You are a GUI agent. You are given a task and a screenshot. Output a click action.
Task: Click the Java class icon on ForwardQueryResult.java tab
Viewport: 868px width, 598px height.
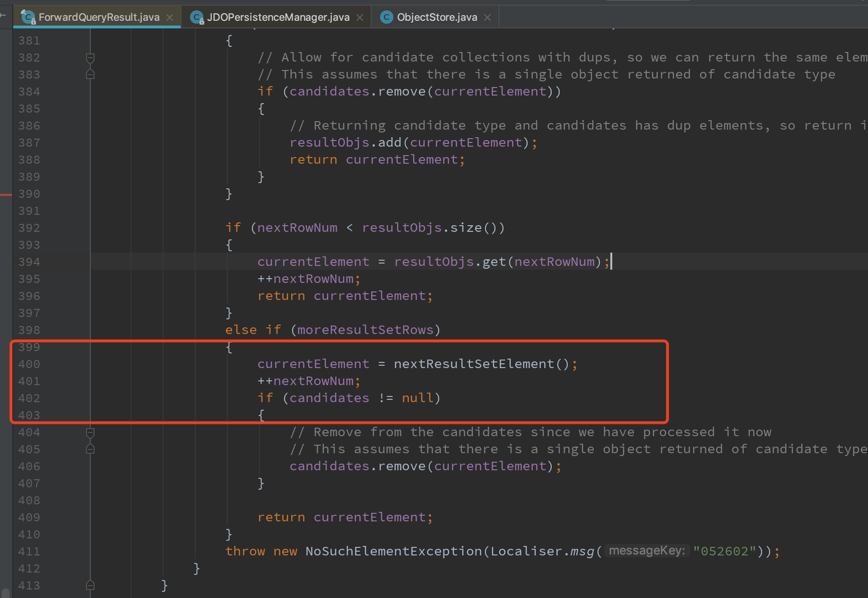click(x=28, y=17)
